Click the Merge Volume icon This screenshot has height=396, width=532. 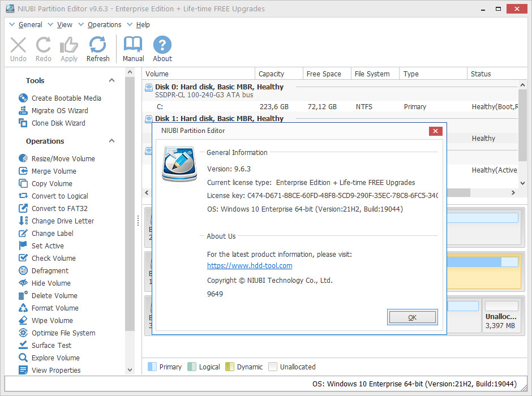tap(23, 171)
